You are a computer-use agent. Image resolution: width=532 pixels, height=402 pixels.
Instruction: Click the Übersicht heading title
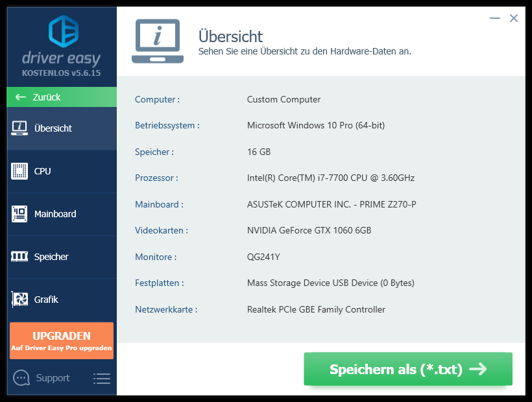click(230, 36)
